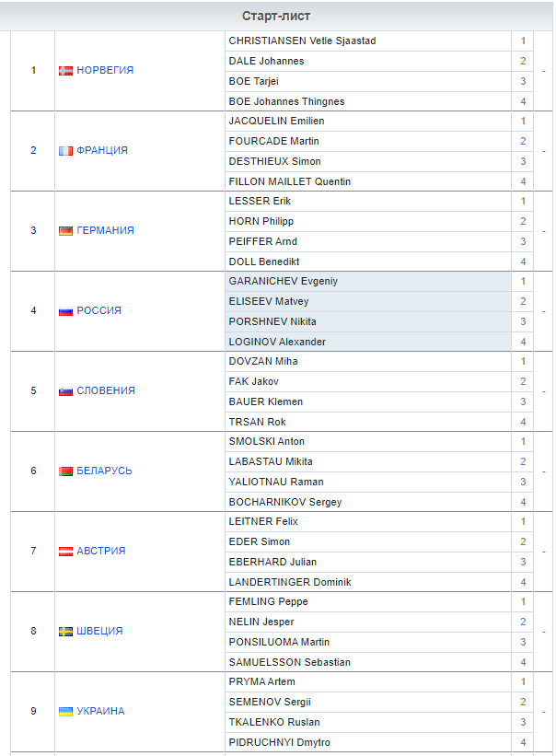This screenshot has height=756, width=556.
Task: Follow the ГЕРМАНИЯ country link
Action: [105, 231]
